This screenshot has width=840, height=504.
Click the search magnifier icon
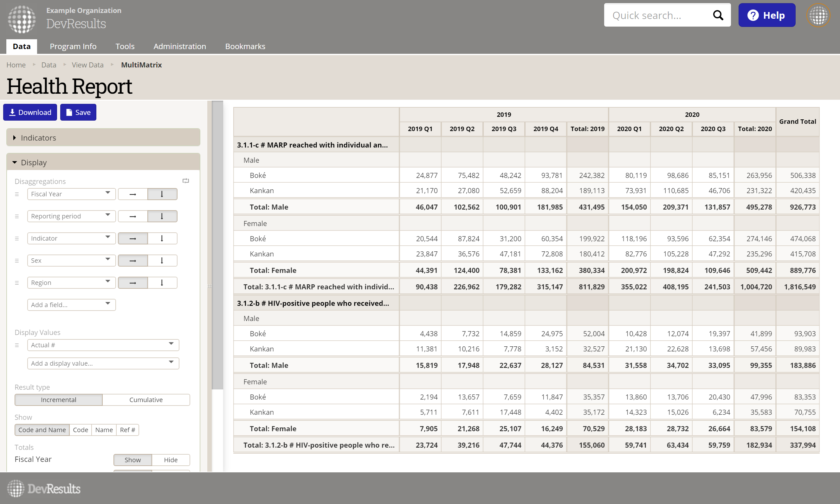point(718,15)
